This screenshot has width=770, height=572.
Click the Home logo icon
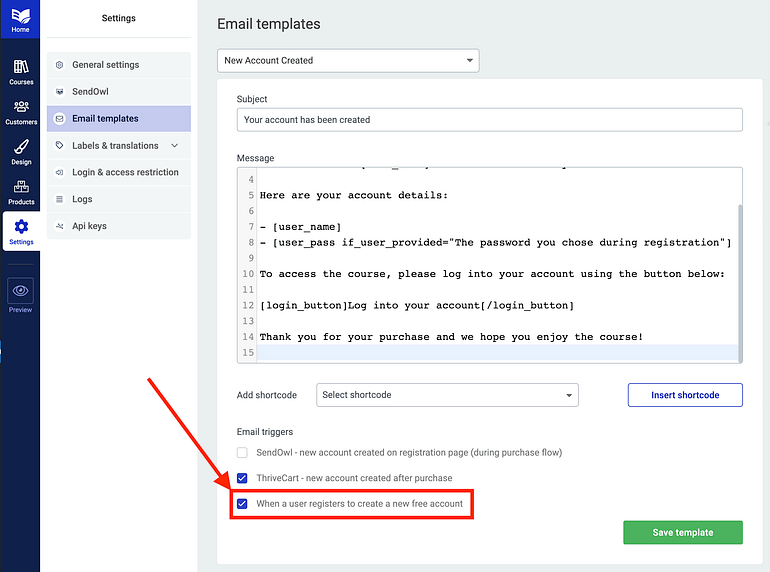(x=20, y=16)
